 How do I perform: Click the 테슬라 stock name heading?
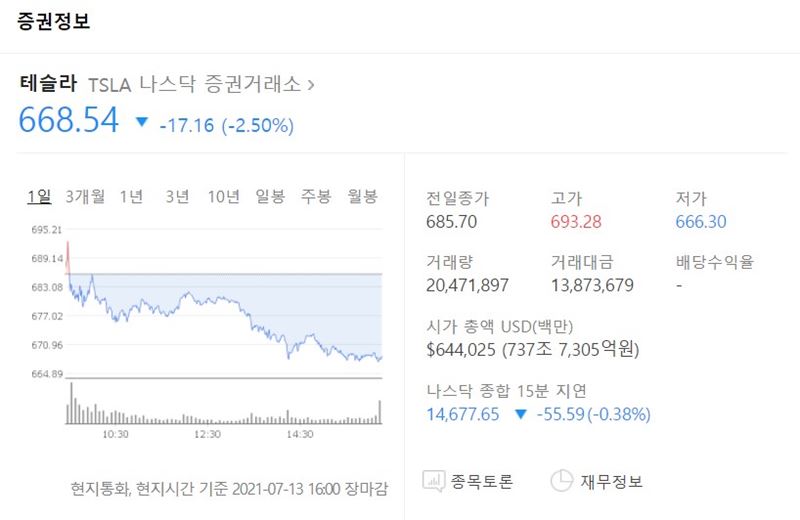49,84
